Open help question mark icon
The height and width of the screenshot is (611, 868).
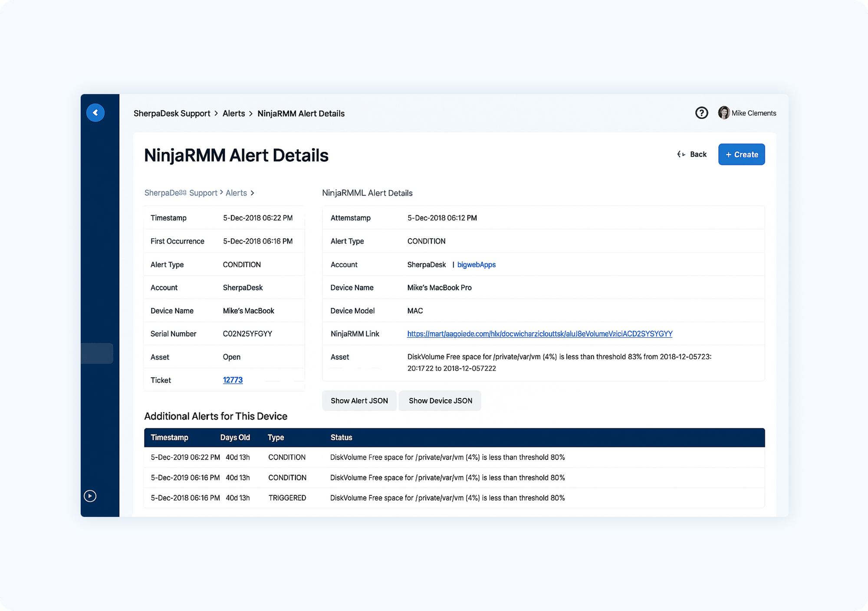(701, 113)
